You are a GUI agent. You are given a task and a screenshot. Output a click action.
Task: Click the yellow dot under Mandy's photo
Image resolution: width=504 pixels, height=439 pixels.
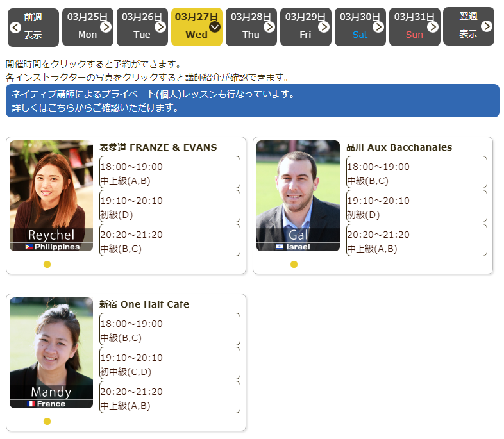click(x=47, y=421)
